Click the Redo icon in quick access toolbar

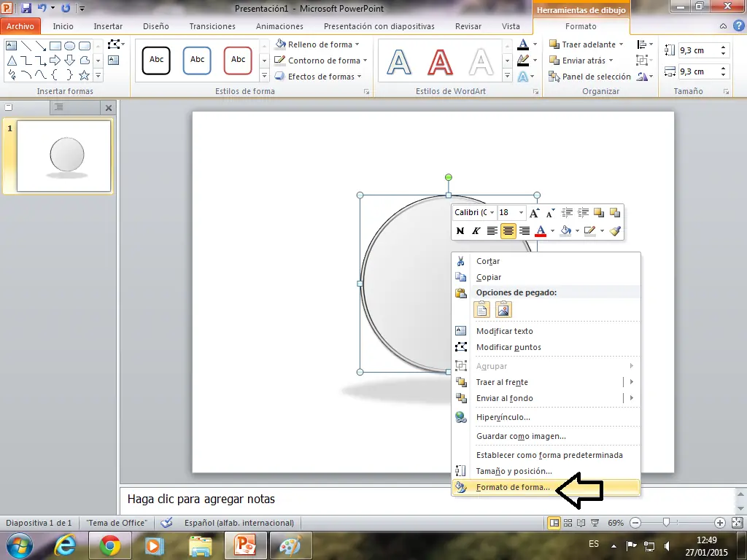[66, 8]
